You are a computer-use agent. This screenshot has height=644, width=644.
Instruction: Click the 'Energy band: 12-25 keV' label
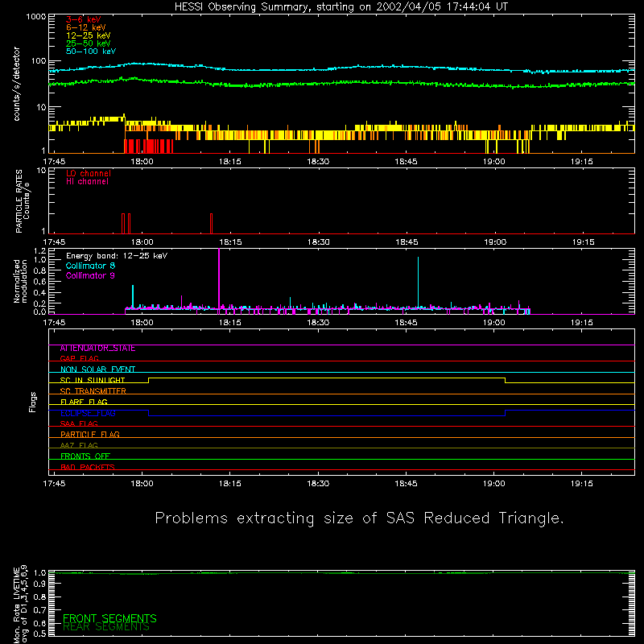[117, 256]
